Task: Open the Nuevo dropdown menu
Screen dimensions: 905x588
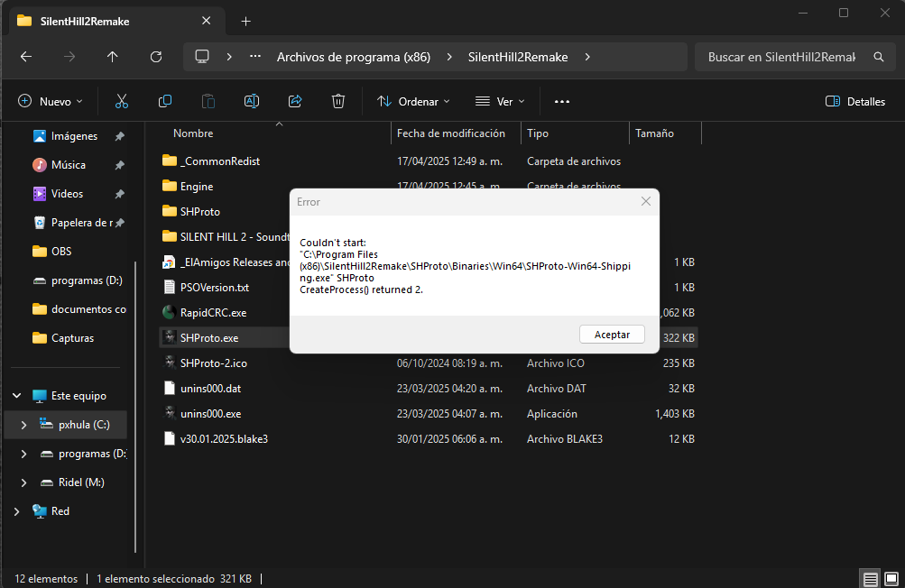Action: [51, 102]
